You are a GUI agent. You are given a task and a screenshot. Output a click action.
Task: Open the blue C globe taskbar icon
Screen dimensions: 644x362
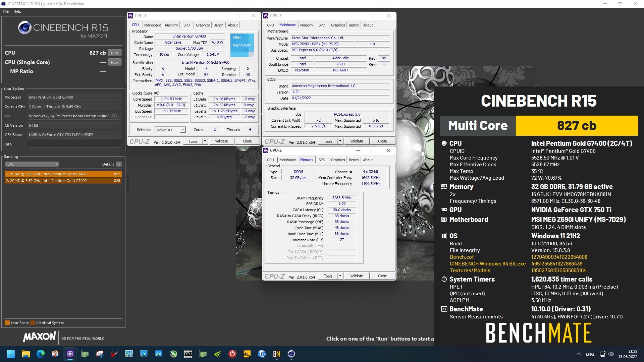click(x=262, y=354)
